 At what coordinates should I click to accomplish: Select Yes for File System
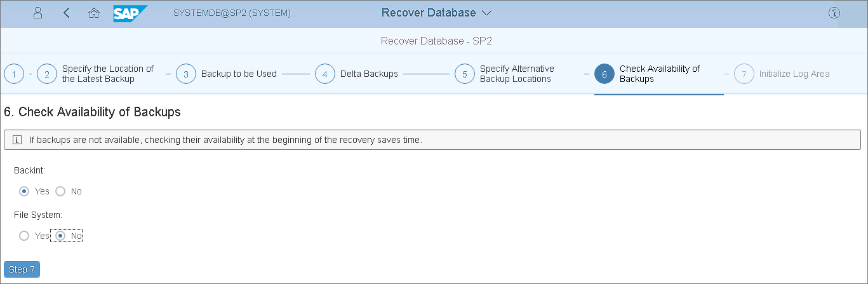pyautogui.click(x=24, y=236)
